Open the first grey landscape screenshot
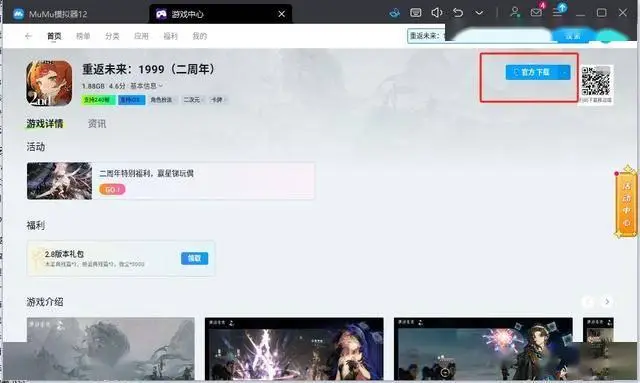 coord(111,349)
